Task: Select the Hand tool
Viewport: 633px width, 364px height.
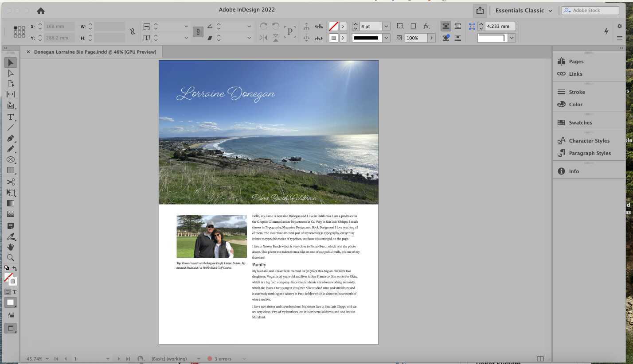Action: tap(11, 247)
